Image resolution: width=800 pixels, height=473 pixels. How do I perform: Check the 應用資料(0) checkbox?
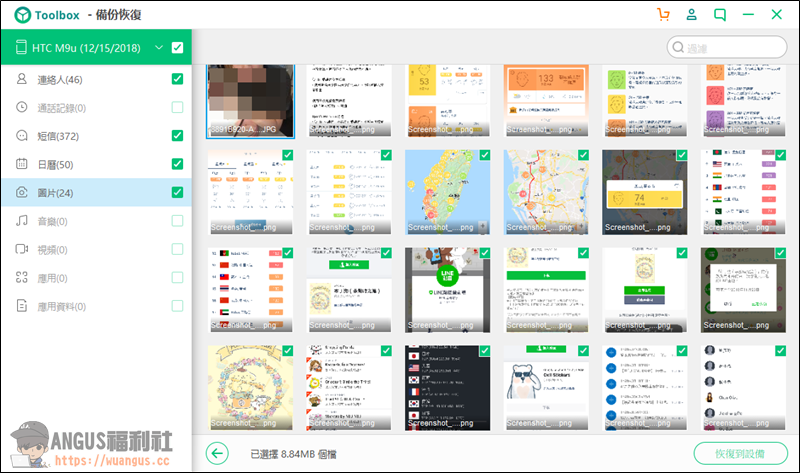pyautogui.click(x=177, y=306)
